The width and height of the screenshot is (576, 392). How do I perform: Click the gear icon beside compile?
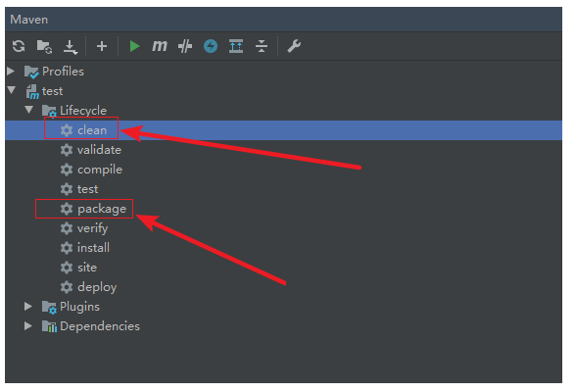pyautogui.click(x=67, y=170)
